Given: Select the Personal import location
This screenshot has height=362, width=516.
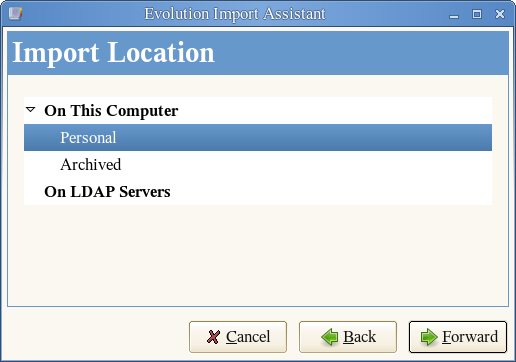Looking at the screenshot, I should click(258, 137).
